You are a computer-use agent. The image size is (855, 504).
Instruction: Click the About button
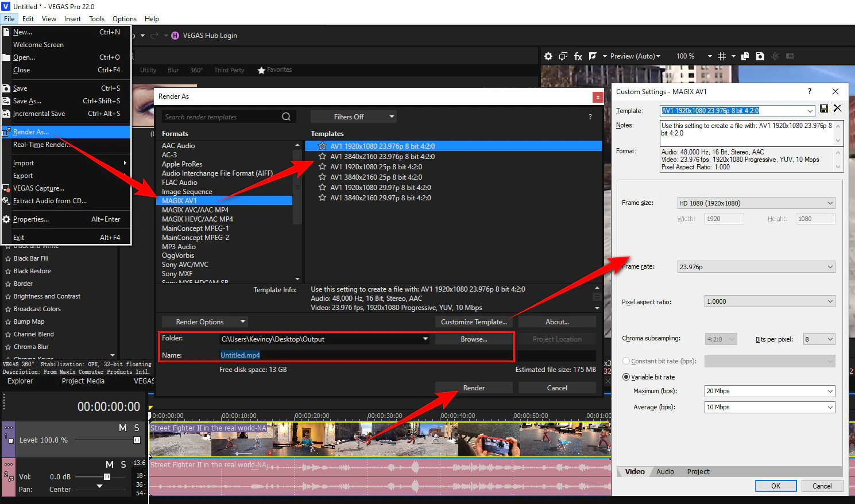tap(557, 322)
